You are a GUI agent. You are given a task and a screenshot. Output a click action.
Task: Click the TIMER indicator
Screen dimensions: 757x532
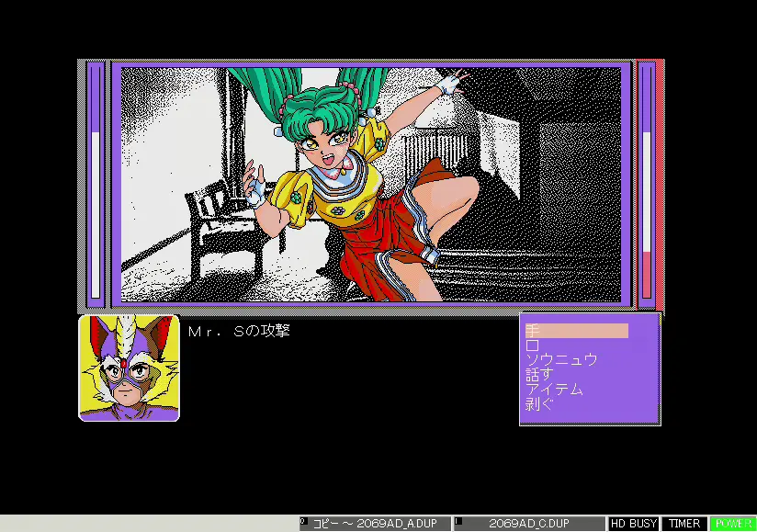click(684, 524)
